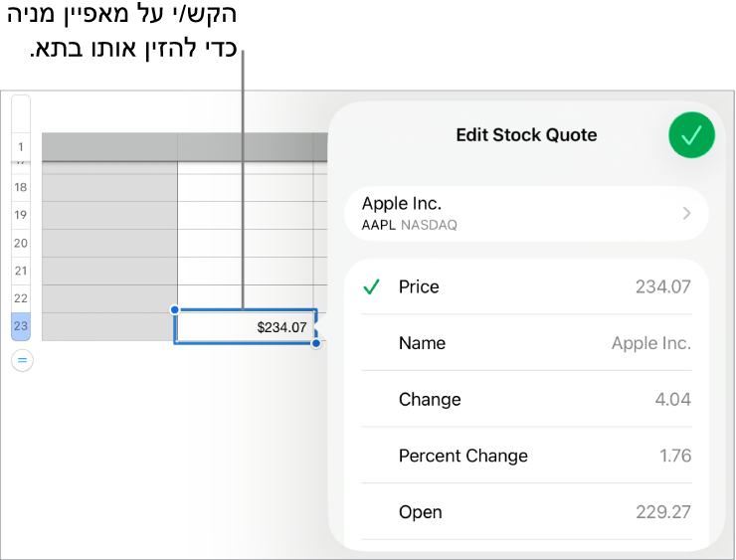Select the Open attribute row

pyautogui.click(x=525, y=512)
